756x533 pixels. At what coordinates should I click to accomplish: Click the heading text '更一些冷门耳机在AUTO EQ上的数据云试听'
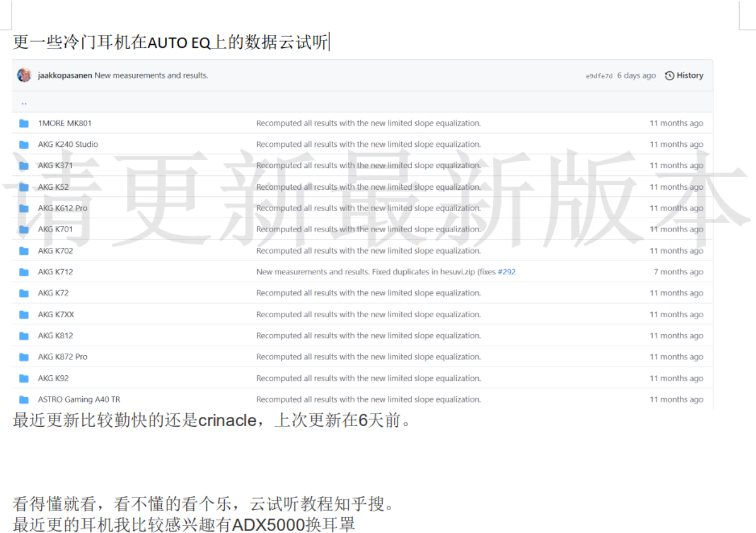pos(170,42)
